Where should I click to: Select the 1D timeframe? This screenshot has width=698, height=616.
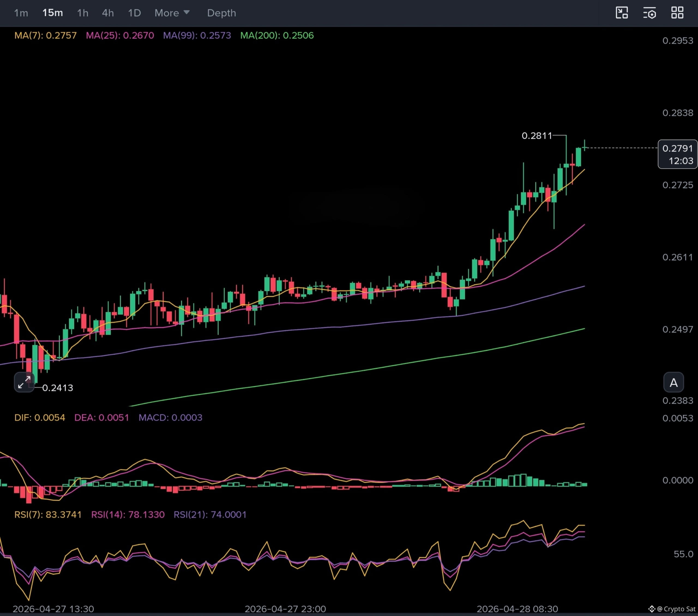(x=134, y=13)
